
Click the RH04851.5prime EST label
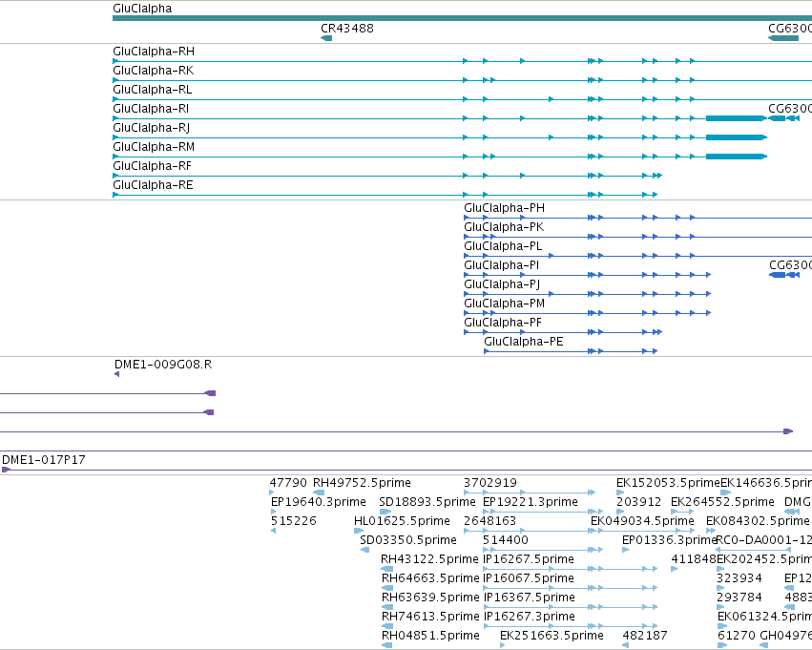point(431,637)
